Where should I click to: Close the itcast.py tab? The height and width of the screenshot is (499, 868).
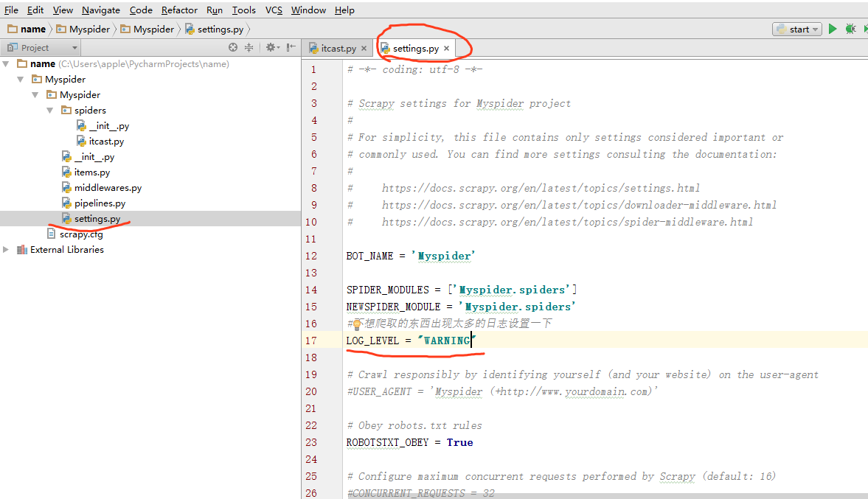pyautogui.click(x=364, y=49)
